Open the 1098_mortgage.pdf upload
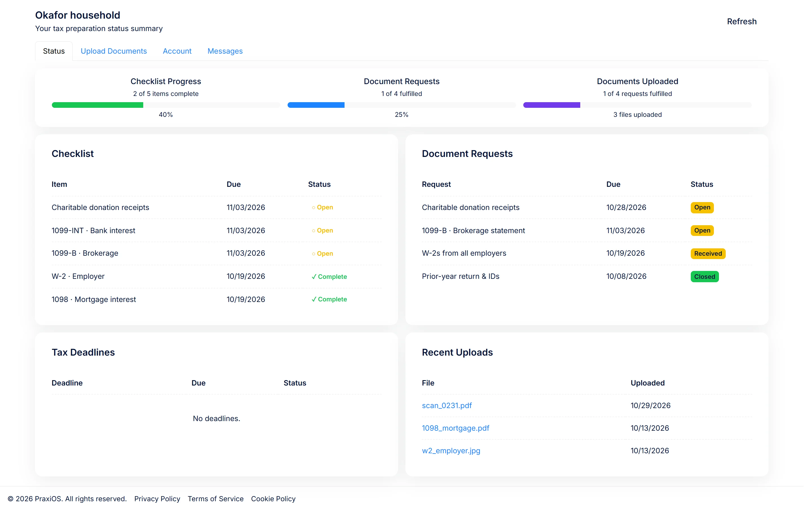The image size is (812, 508). coord(455,428)
